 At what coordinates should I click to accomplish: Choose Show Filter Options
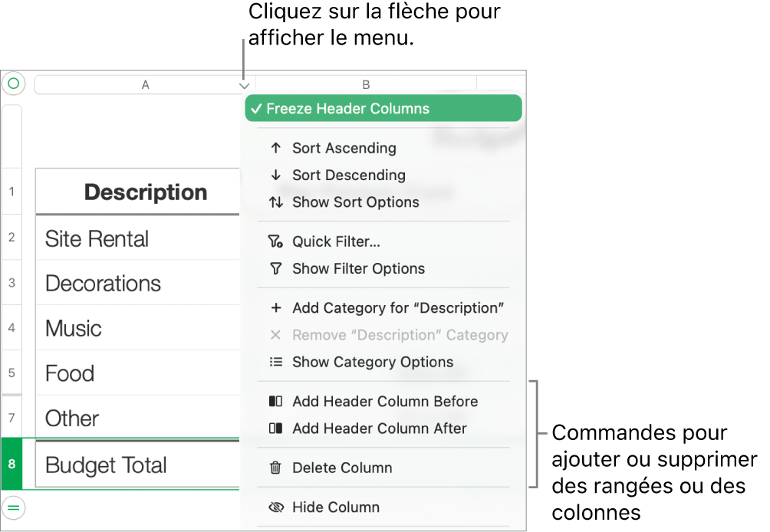357,268
